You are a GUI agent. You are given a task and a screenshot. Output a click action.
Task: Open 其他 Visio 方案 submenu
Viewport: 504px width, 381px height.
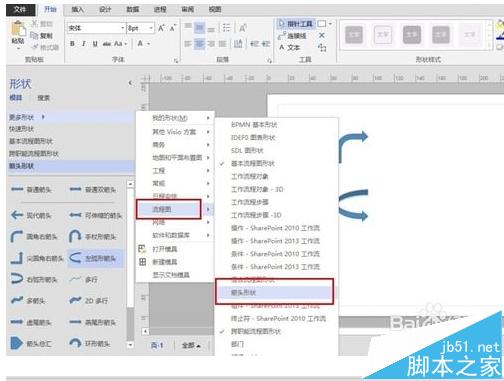175,132
